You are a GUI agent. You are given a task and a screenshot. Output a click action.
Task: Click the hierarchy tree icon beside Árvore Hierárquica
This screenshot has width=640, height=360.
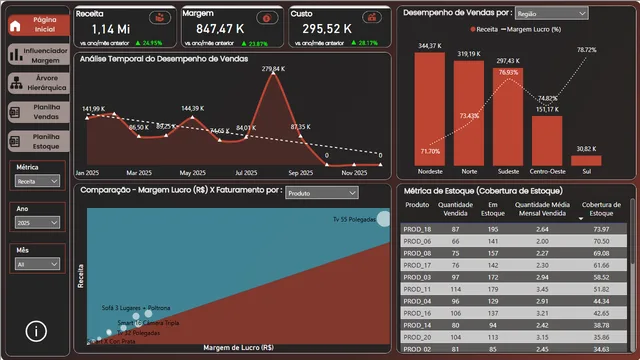pos(16,83)
